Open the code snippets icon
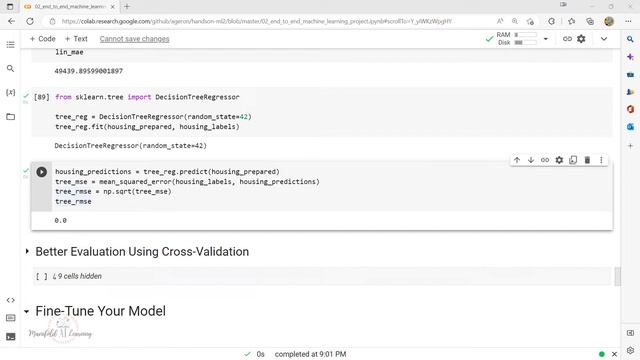The height and width of the screenshot is (360, 640). pos(11,300)
